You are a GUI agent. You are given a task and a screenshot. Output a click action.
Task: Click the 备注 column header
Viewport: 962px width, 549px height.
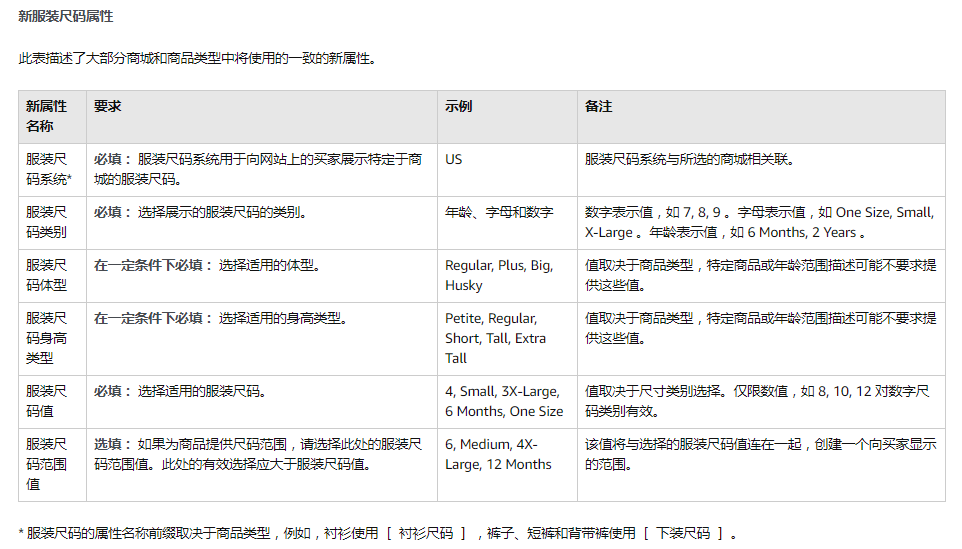click(x=761, y=117)
